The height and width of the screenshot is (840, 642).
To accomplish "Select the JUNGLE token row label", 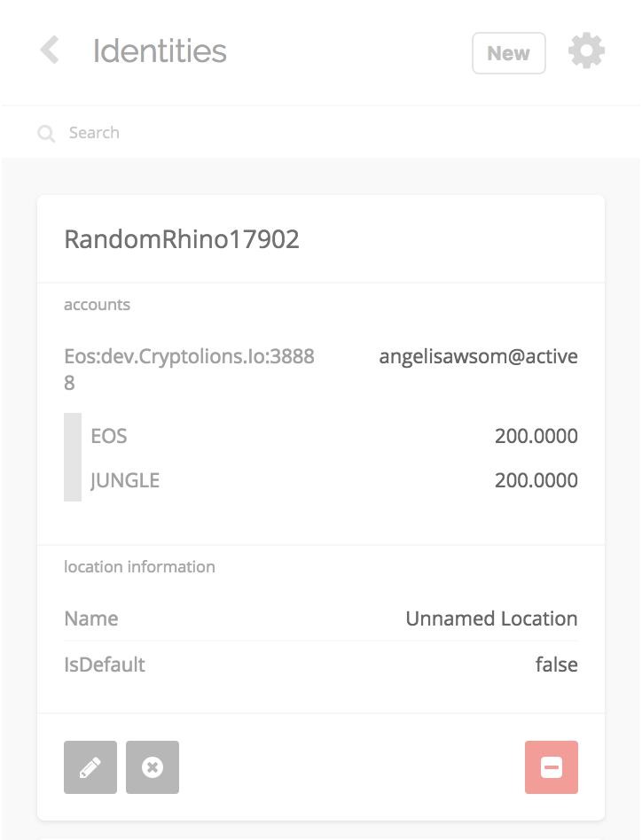I will click(125, 481).
